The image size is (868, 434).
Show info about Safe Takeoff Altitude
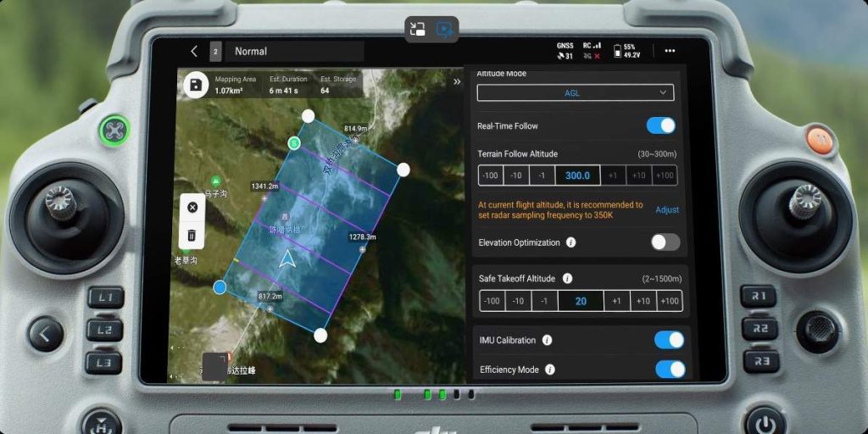pyautogui.click(x=567, y=278)
